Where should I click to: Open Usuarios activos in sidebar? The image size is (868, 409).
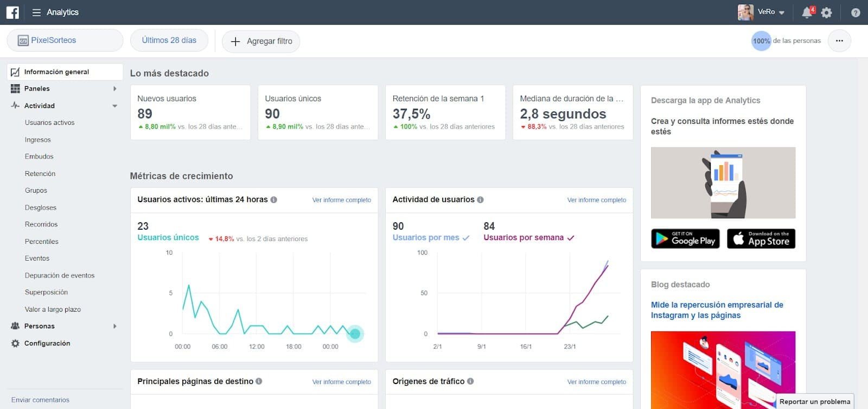(x=50, y=123)
